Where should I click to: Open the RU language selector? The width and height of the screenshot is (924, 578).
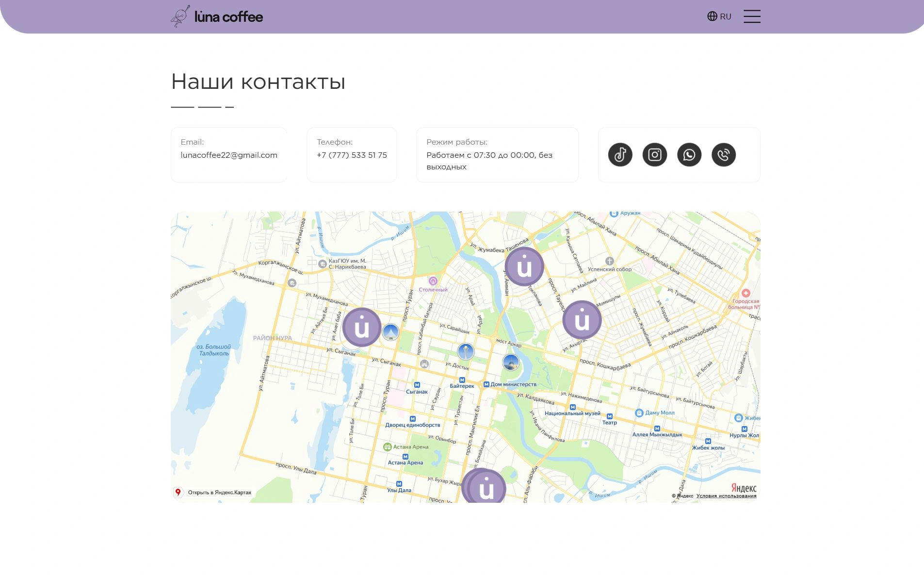(719, 17)
